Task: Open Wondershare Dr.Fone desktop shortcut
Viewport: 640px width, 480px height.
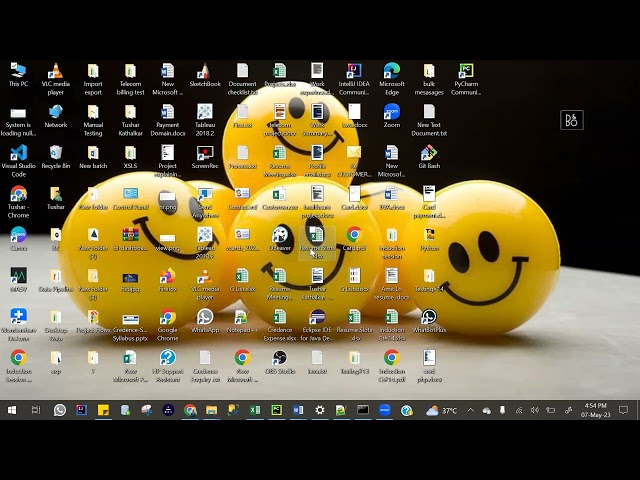Action: 18,325
